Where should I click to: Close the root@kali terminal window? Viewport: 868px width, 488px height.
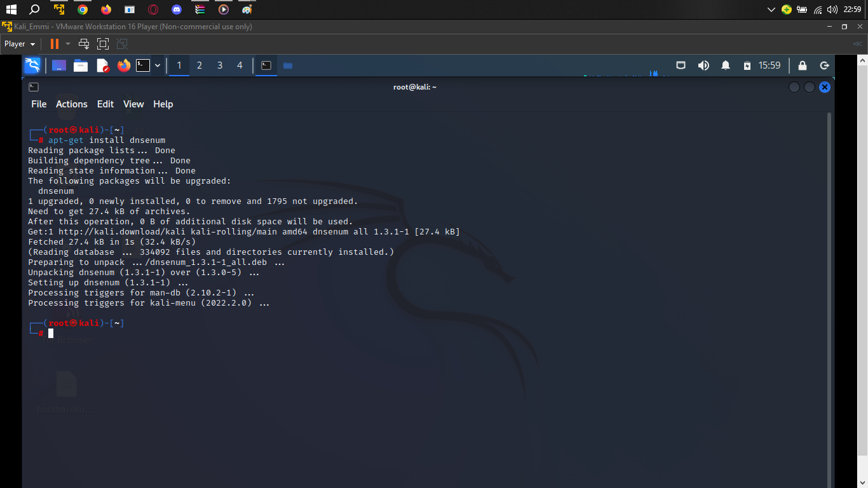825,87
